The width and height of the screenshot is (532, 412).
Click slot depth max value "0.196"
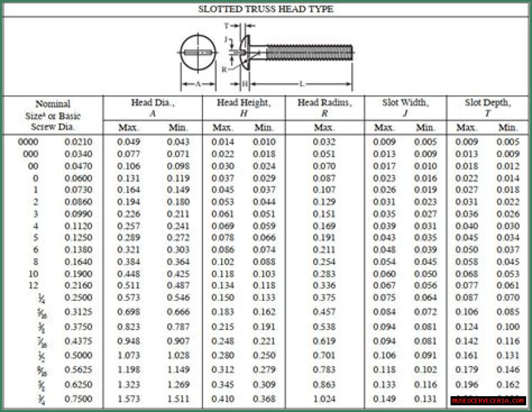[x=466, y=385]
